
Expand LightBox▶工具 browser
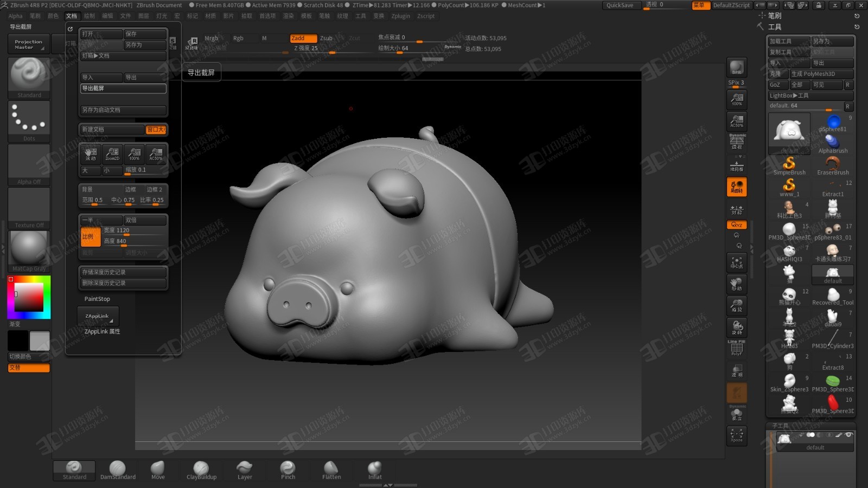(x=811, y=95)
